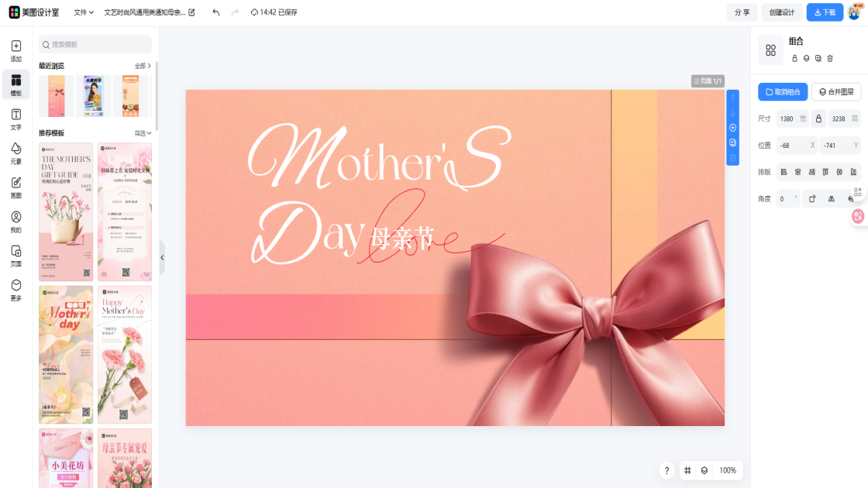This screenshot has height=488, width=868.
Task: Add a new page with the plus icon
Action: click(732, 128)
